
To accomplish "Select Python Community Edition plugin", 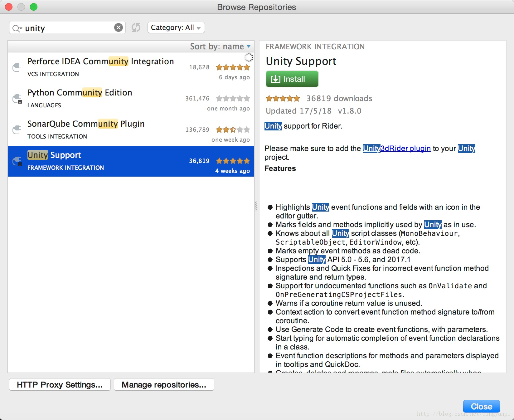I will pyautogui.click(x=131, y=99).
